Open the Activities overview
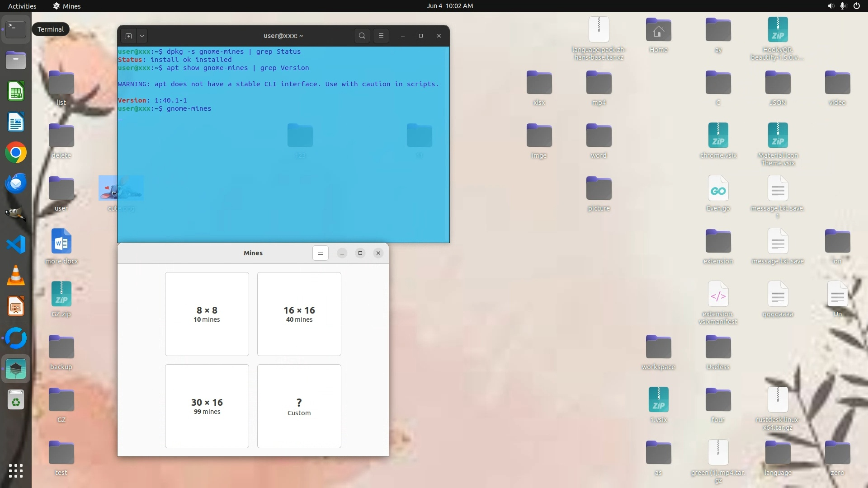868x488 pixels. pos(22,6)
